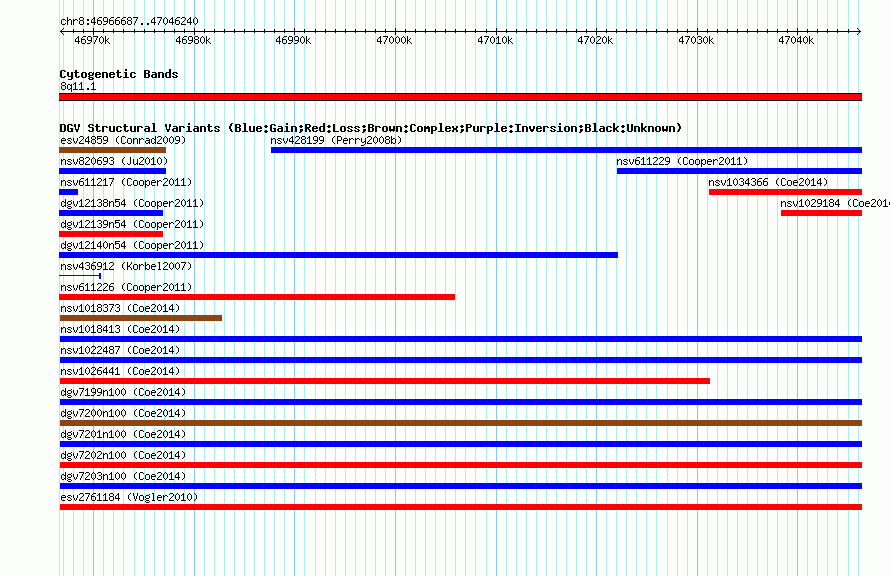Click the red nsv1029184 loss bar
Screen dimensions: 890x576
point(821,213)
